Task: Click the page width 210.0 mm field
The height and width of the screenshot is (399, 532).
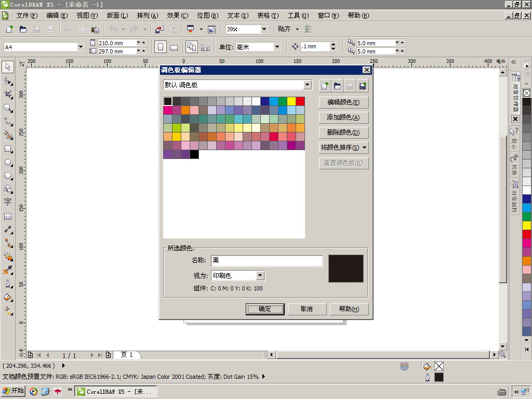Action: tap(117, 43)
